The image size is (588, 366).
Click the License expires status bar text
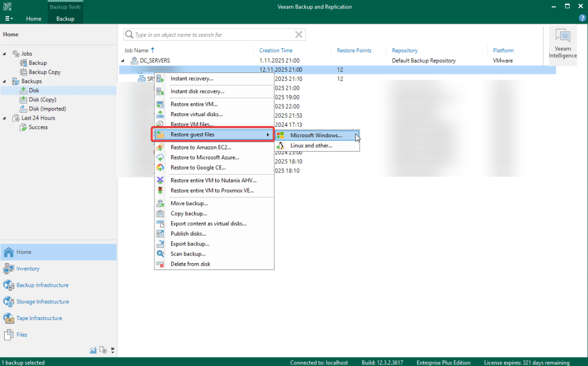[527, 363]
